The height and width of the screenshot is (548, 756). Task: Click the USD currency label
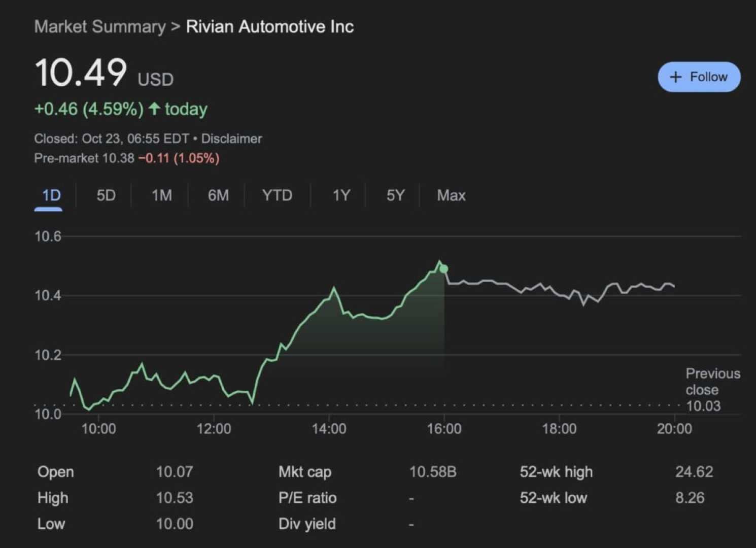[x=156, y=80]
